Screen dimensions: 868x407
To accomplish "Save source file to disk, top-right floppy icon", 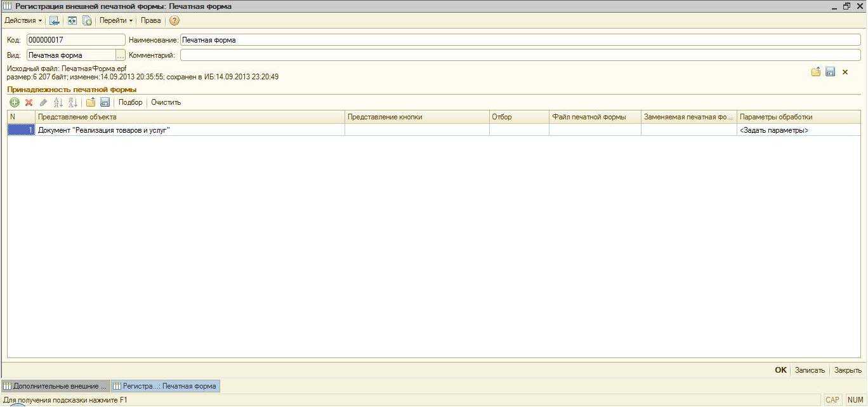I will pyautogui.click(x=830, y=72).
